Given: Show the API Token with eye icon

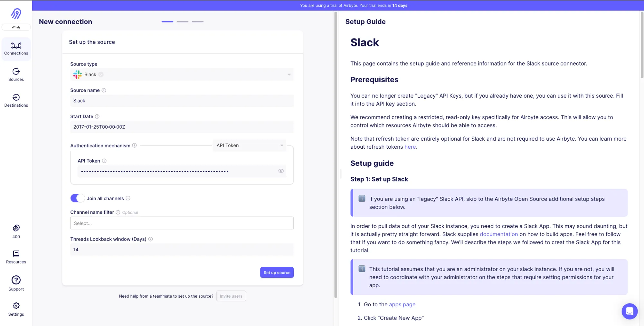Looking at the screenshot, I should 281,171.
